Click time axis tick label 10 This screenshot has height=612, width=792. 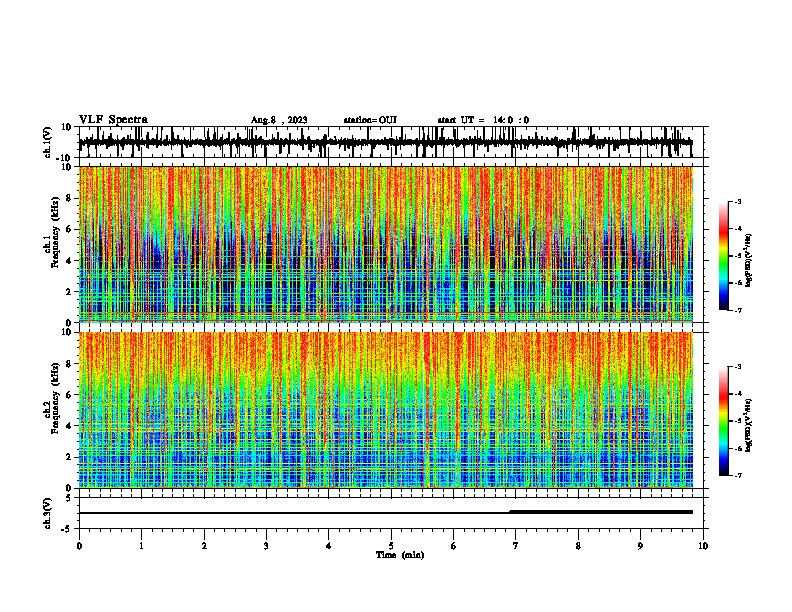coord(703,546)
